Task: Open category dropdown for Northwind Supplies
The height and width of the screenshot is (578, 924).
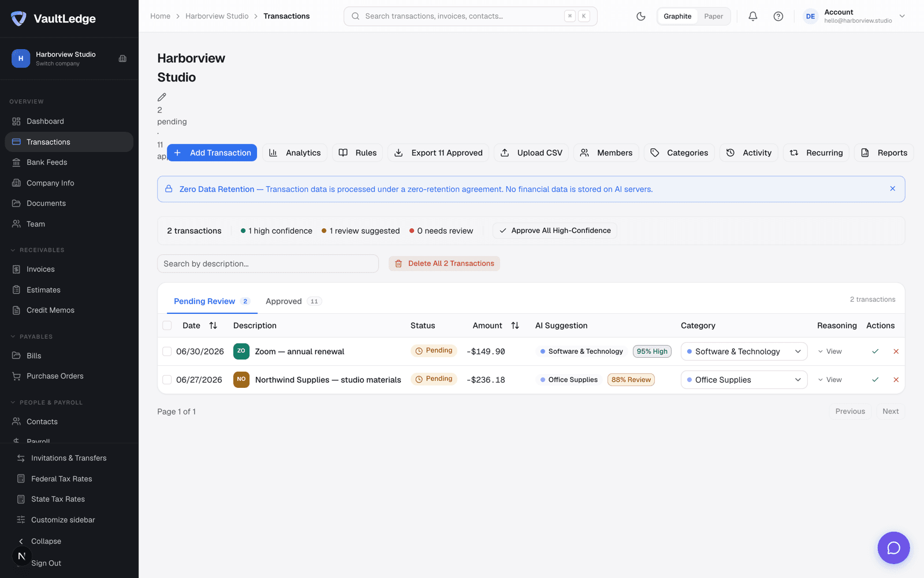Action: (x=744, y=380)
